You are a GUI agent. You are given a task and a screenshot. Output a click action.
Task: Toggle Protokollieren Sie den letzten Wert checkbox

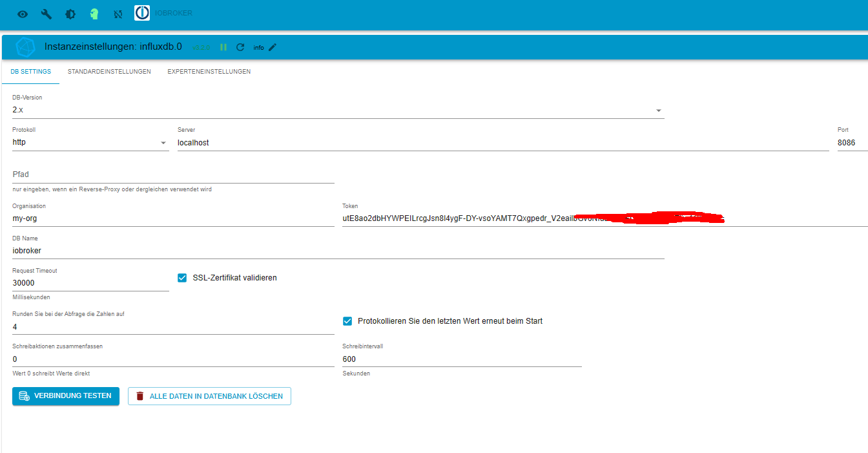347,321
